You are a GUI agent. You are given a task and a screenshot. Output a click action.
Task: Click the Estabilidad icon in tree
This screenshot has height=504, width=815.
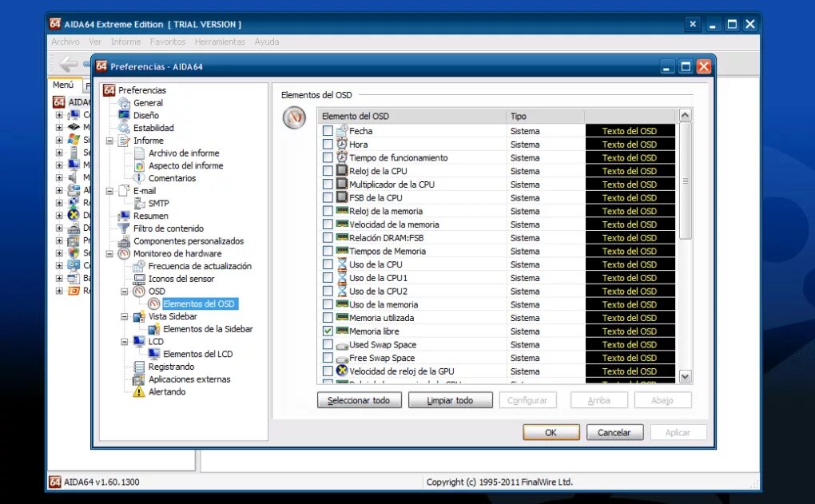click(124, 128)
